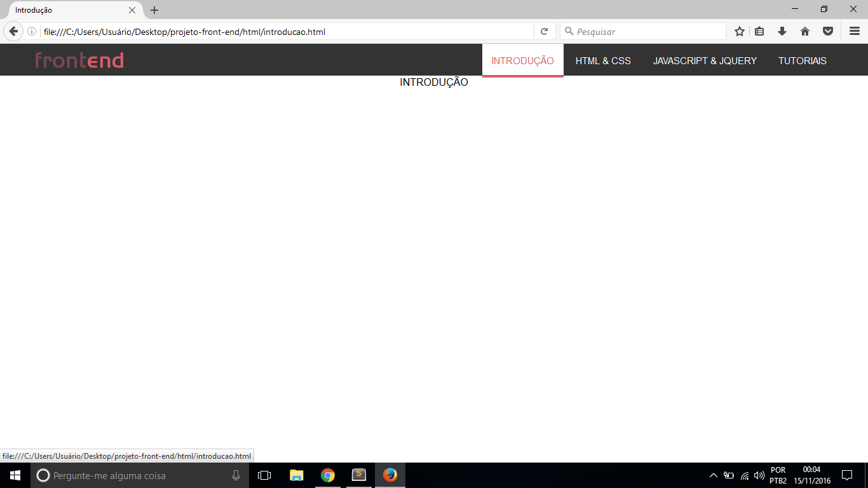
Task: Select the INTRODUÇÃO navigation item
Action: [x=523, y=60]
